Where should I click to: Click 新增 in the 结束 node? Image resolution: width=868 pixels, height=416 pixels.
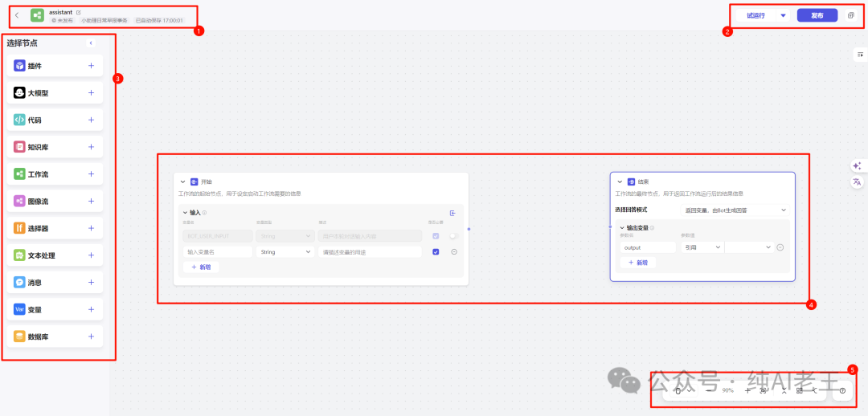coord(637,263)
